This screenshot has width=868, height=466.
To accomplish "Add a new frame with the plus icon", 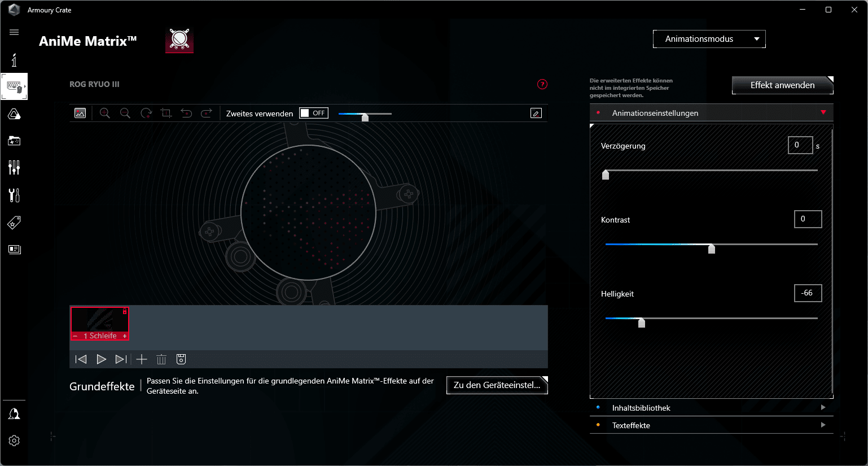I will click(x=142, y=359).
